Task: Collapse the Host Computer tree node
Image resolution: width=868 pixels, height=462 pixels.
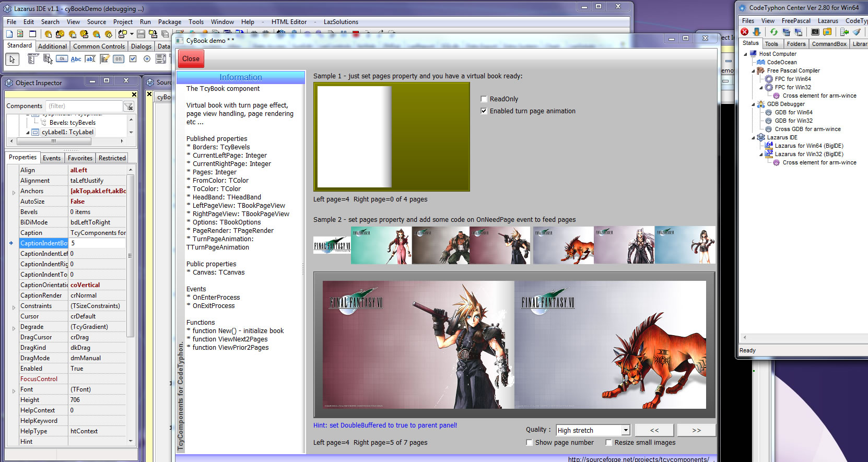Action: tap(745, 54)
